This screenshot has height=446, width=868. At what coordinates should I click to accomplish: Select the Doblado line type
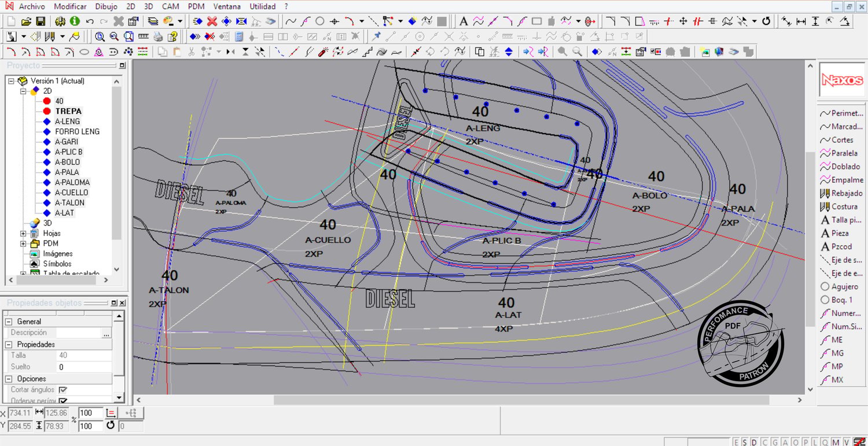coord(840,167)
